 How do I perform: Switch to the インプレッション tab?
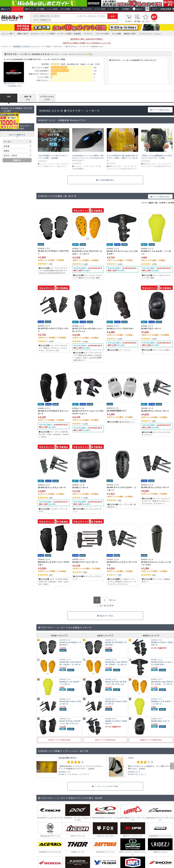47,98
